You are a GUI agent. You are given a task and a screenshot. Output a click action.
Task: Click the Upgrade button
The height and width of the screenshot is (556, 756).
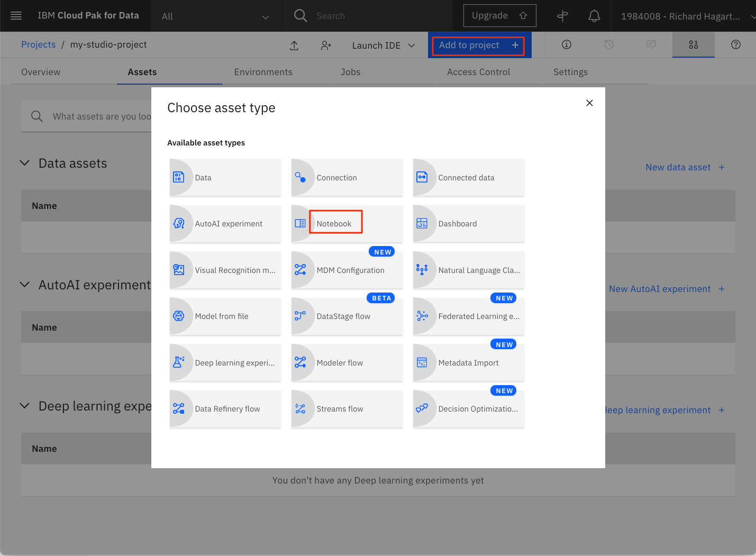500,15
